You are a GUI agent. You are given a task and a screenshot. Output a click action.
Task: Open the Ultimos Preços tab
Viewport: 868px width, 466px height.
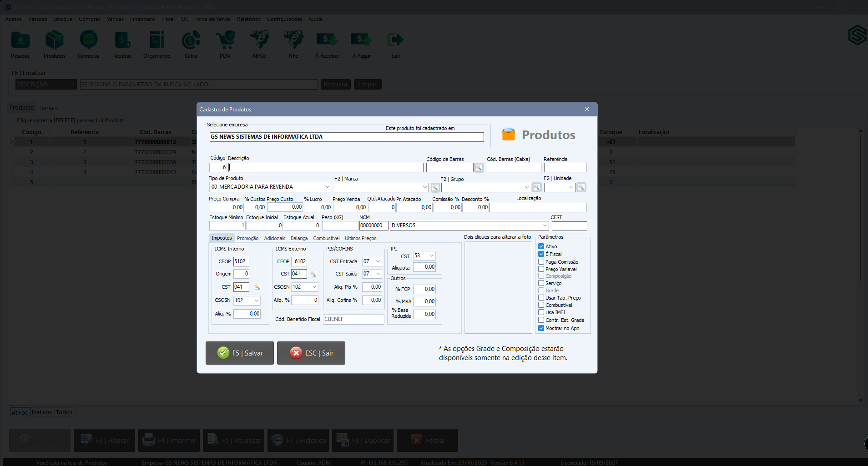point(360,238)
